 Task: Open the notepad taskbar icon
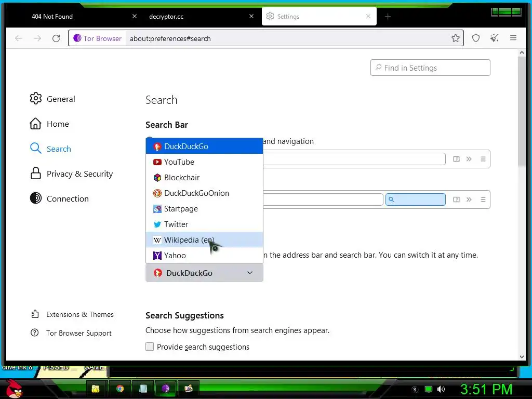(143, 389)
